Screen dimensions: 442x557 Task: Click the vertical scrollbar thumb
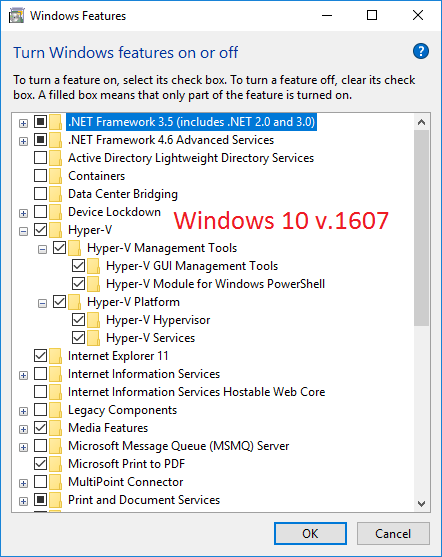click(x=422, y=228)
